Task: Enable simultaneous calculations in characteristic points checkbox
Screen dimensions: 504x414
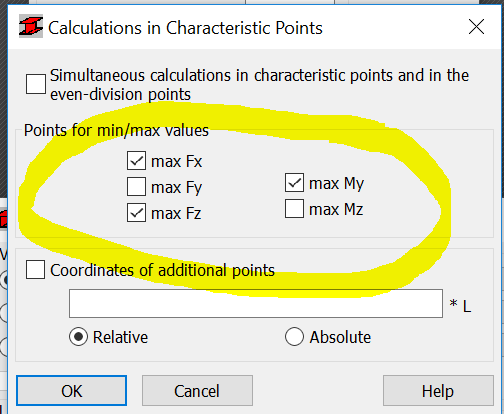Action: coord(36,84)
